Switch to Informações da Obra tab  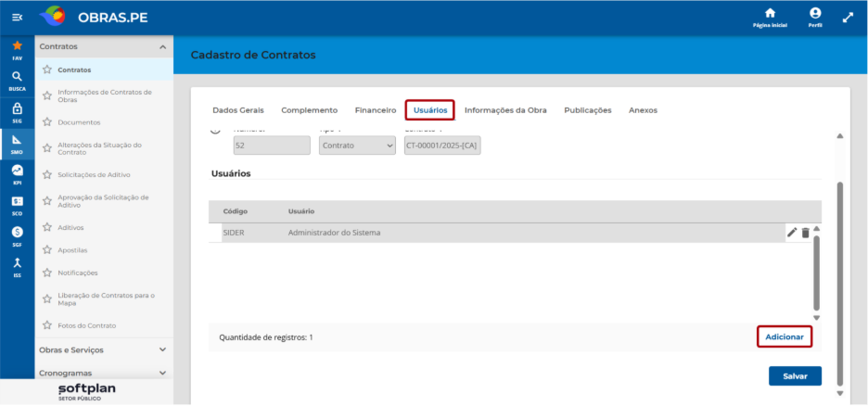coord(505,110)
